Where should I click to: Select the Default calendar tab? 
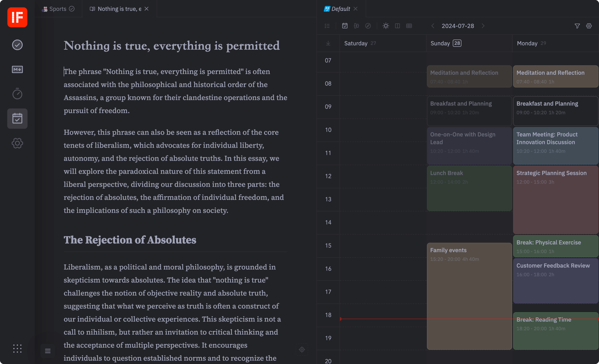pyautogui.click(x=340, y=9)
